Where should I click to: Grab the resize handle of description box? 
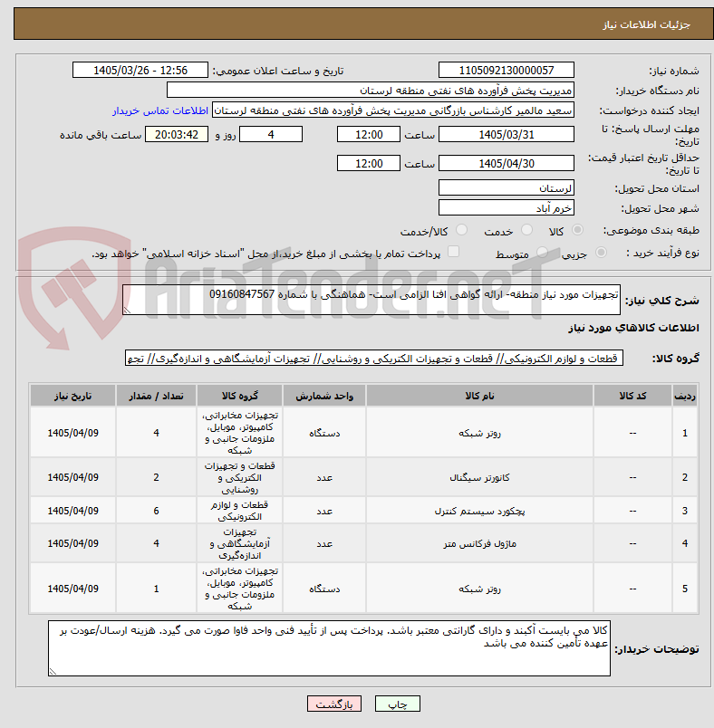[127, 311]
